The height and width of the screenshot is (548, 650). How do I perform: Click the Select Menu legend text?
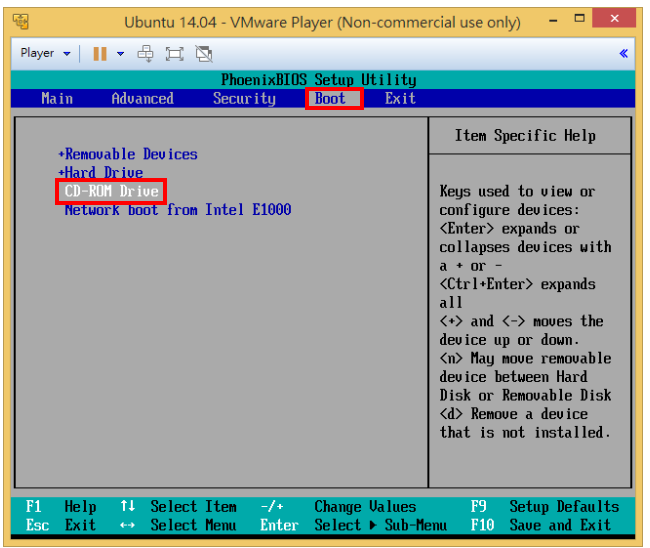coord(194,525)
